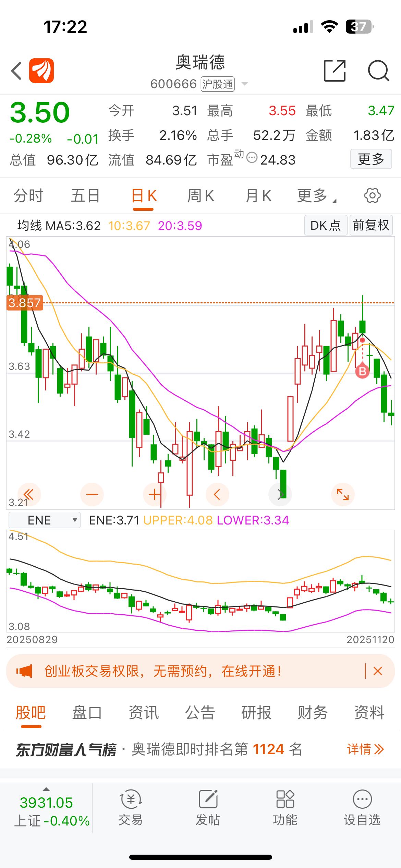The image size is (401, 868).
Task: Tap the back arrow icon
Action: tap(16, 71)
